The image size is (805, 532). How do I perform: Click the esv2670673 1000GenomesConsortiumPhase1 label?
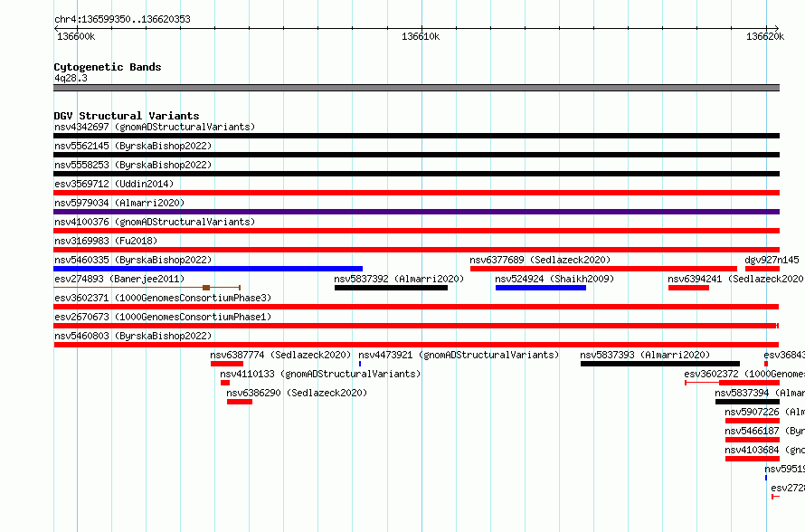(163, 317)
